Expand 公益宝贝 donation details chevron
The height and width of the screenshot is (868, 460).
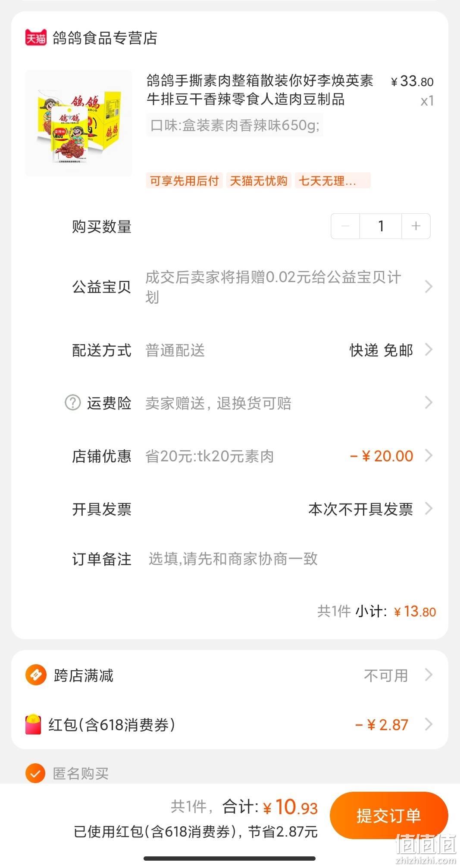(428, 286)
